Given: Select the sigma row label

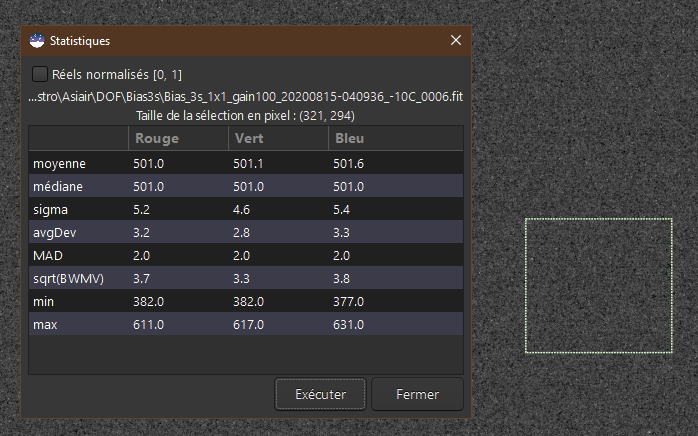Looking at the screenshot, I should pos(50,210).
